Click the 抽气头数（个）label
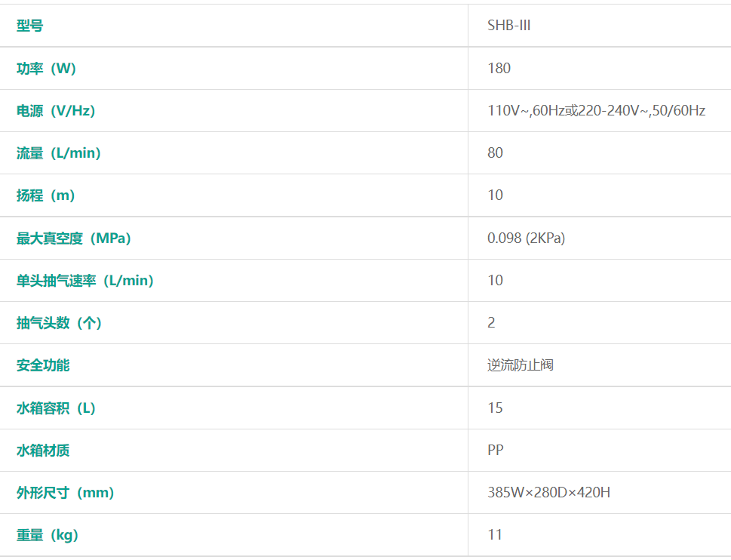731x560 pixels. point(60,323)
